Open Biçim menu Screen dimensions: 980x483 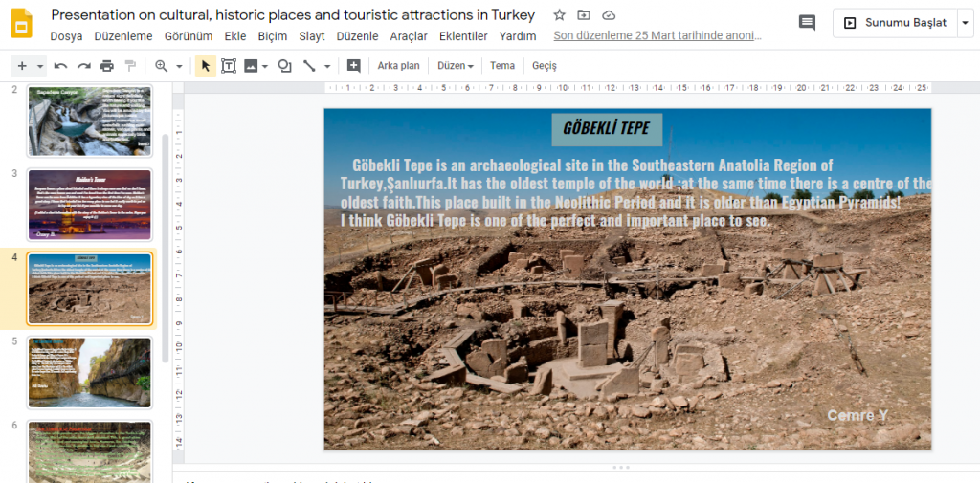tap(273, 36)
